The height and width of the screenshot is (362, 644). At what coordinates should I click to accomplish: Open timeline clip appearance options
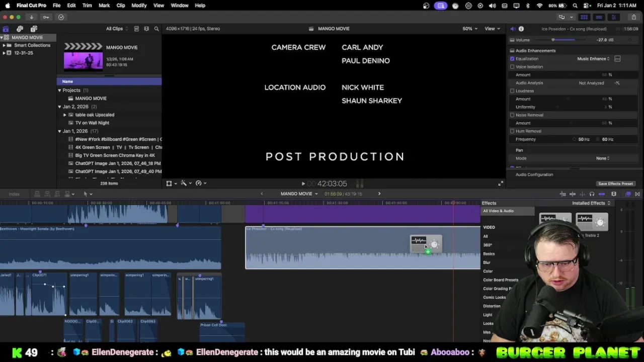click(614, 194)
